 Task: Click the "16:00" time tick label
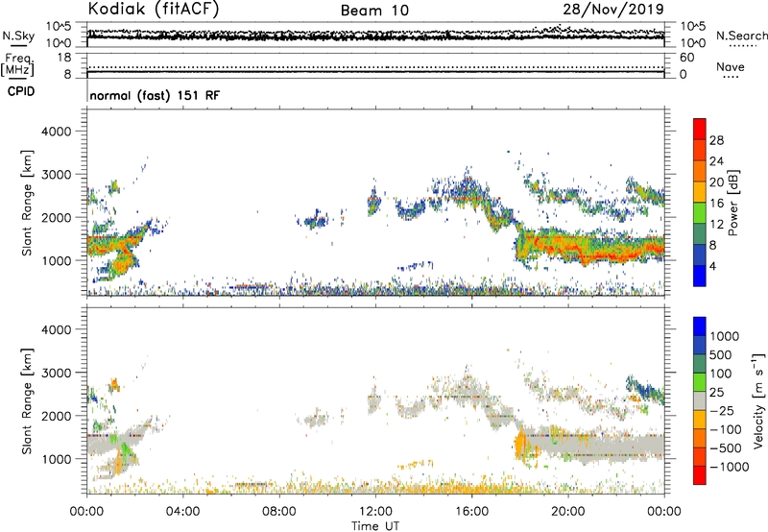[x=471, y=512]
